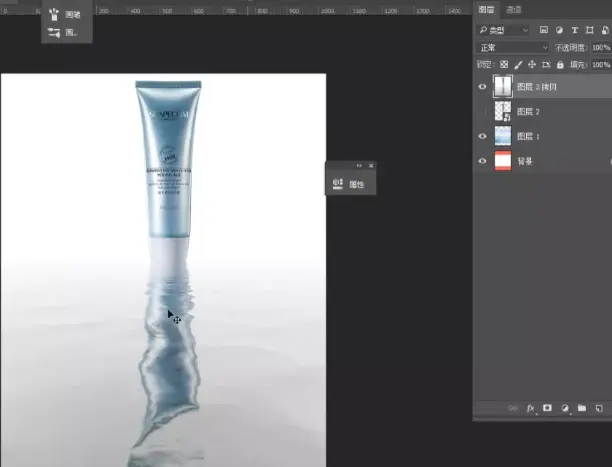Switch to the 通道 tab
This screenshot has width=612, height=467.
tap(514, 10)
